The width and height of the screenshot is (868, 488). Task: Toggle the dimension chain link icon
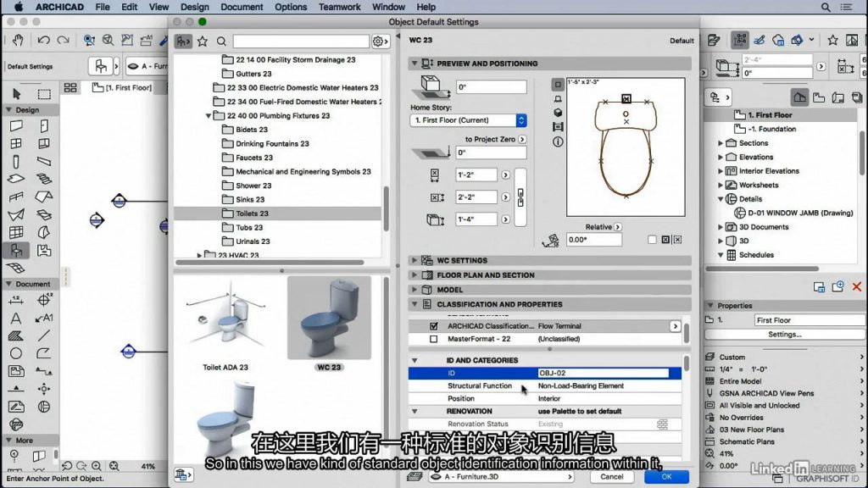click(x=520, y=197)
